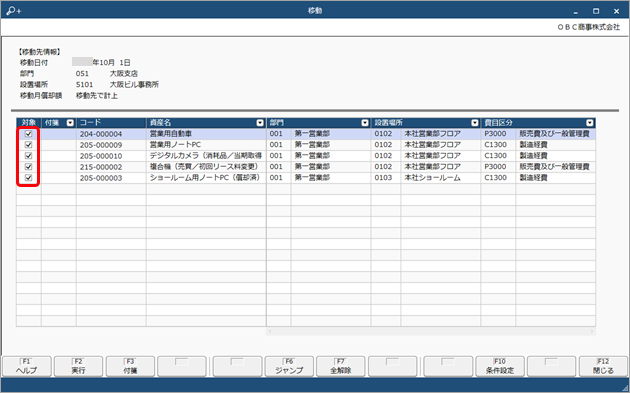Open the 部門 column filter dropdown

click(365, 123)
